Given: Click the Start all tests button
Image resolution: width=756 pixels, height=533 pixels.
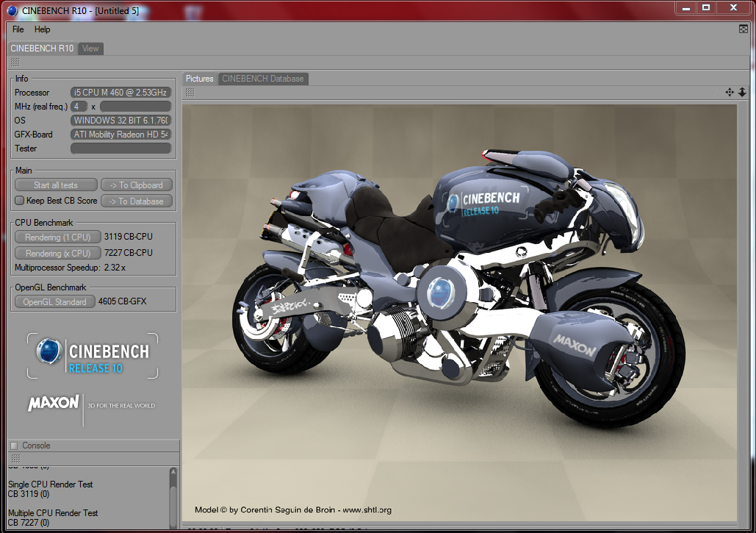Looking at the screenshot, I should coord(55,185).
